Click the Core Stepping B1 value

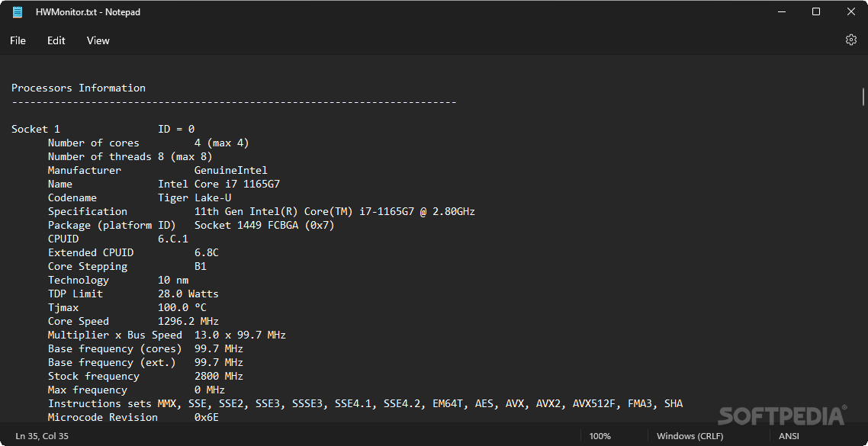[x=201, y=266]
